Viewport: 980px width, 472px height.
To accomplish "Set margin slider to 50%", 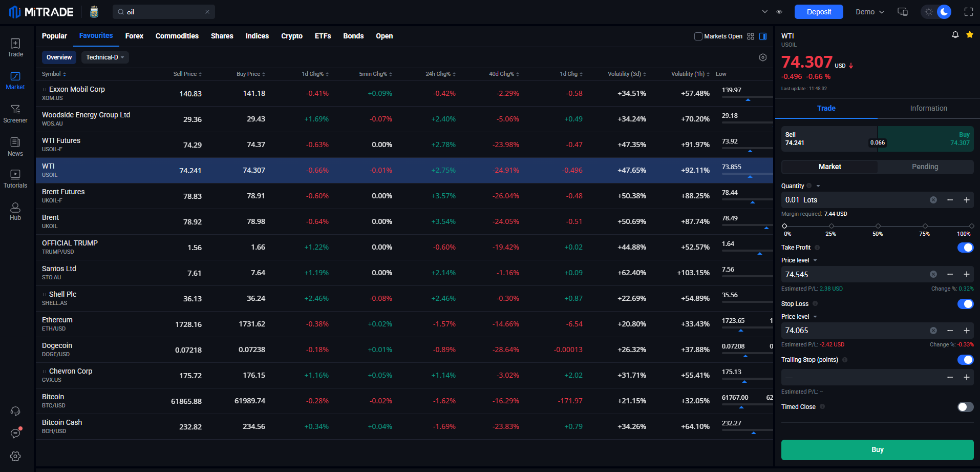I will point(878,226).
